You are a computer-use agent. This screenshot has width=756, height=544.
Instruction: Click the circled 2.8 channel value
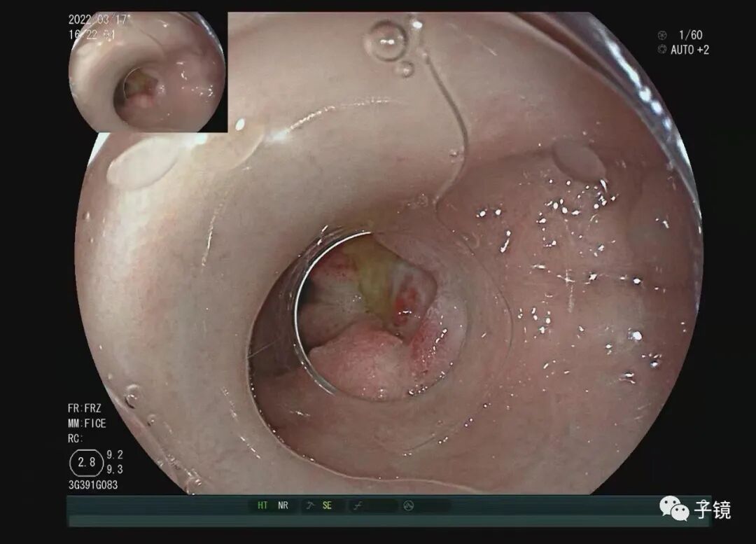pyautogui.click(x=87, y=463)
